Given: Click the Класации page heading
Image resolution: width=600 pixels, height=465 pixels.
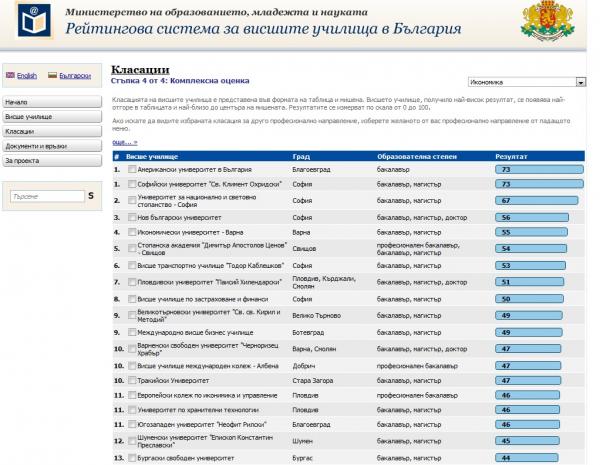Looking at the screenshot, I should pos(140,70).
